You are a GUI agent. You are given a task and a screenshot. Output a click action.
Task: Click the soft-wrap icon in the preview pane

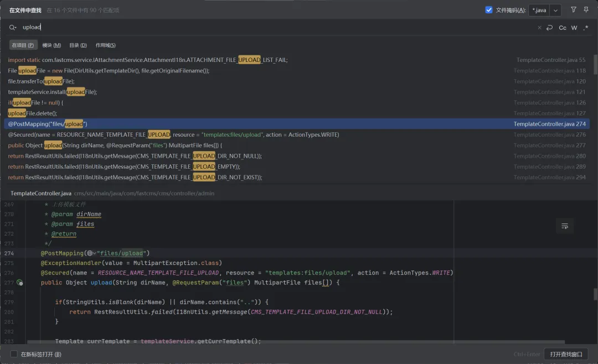(x=565, y=226)
